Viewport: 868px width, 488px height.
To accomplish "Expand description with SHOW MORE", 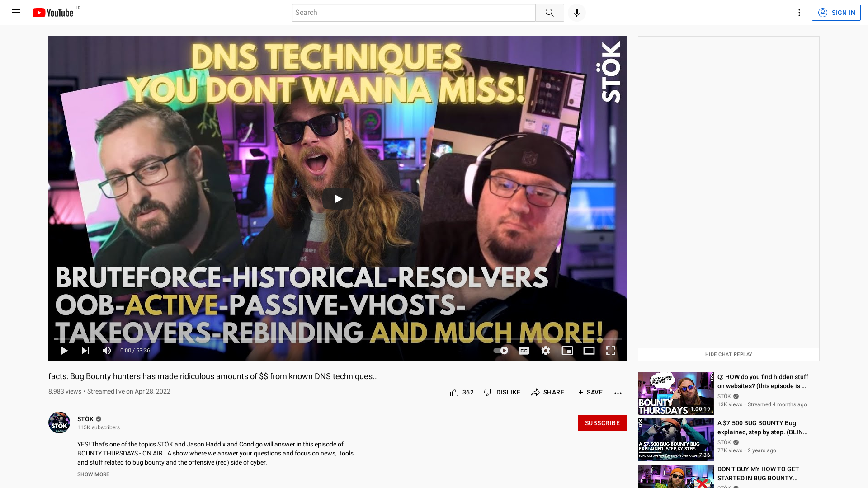I will coord(93,474).
